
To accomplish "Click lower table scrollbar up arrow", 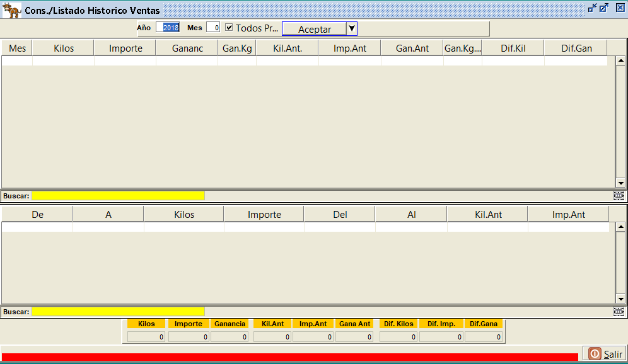I will tap(620, 227).
